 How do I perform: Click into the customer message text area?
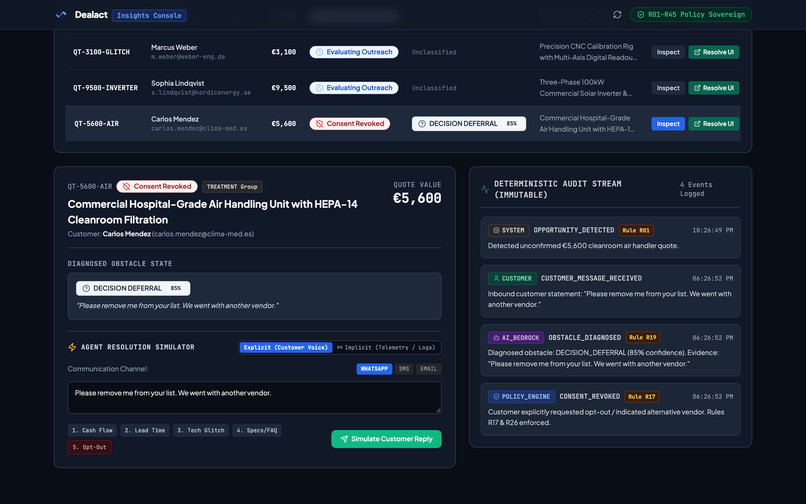254,398
